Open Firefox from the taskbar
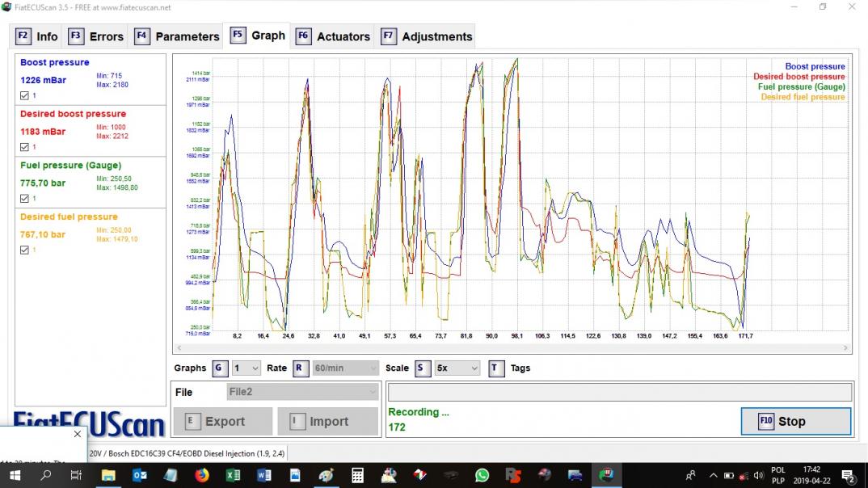This screenshot has width=868, height=488. (x=201, y=475)
